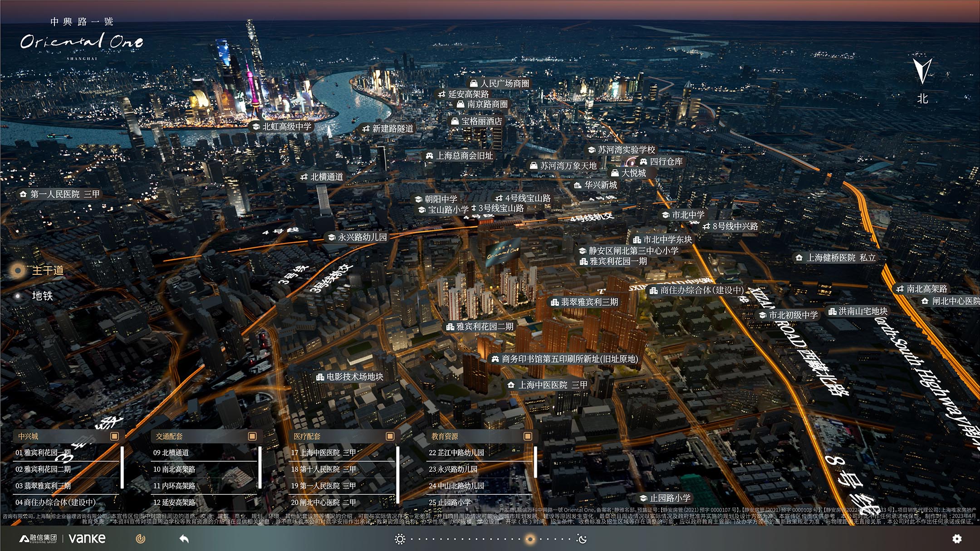980x551 pixels.
Task: Click the 宝格丽酒店 map marker
Action: [x=476, y=121]
